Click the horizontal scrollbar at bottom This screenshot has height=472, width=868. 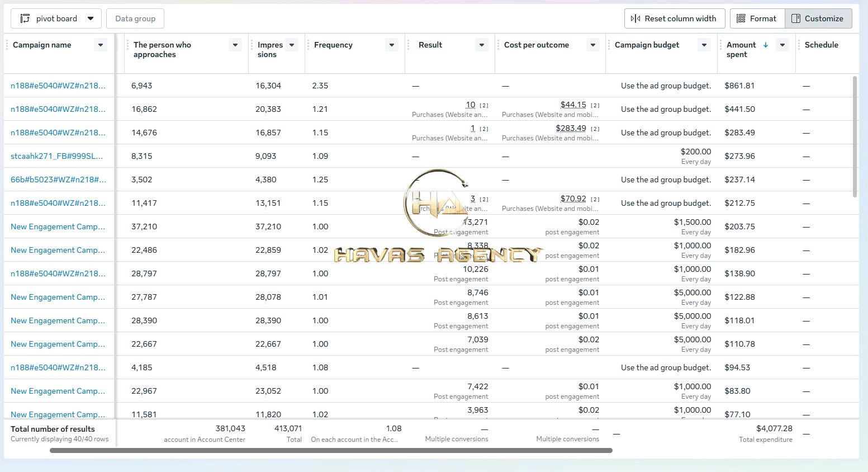(x=331, y=450)
